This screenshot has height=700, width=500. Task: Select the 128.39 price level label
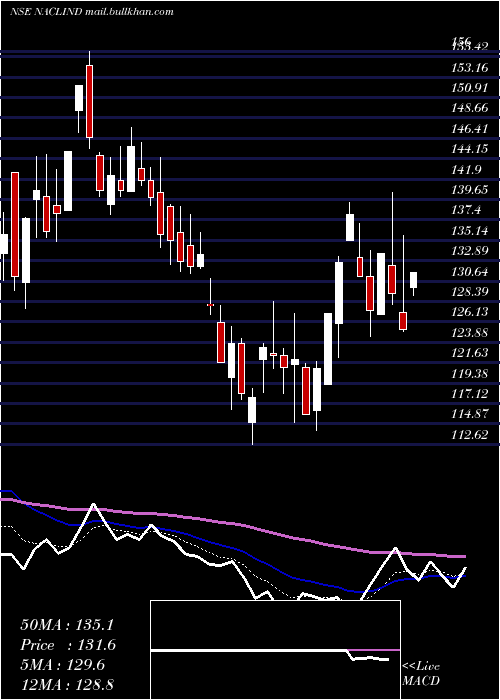point(469,292)
